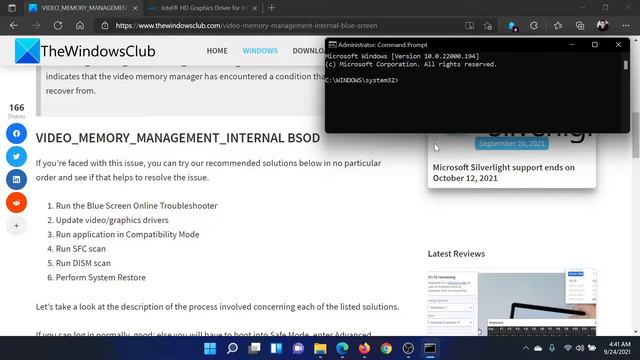Open Task View on taskbar
This screenshot has width=640, height=360.
pyautogui.click(x=254, y=348)
